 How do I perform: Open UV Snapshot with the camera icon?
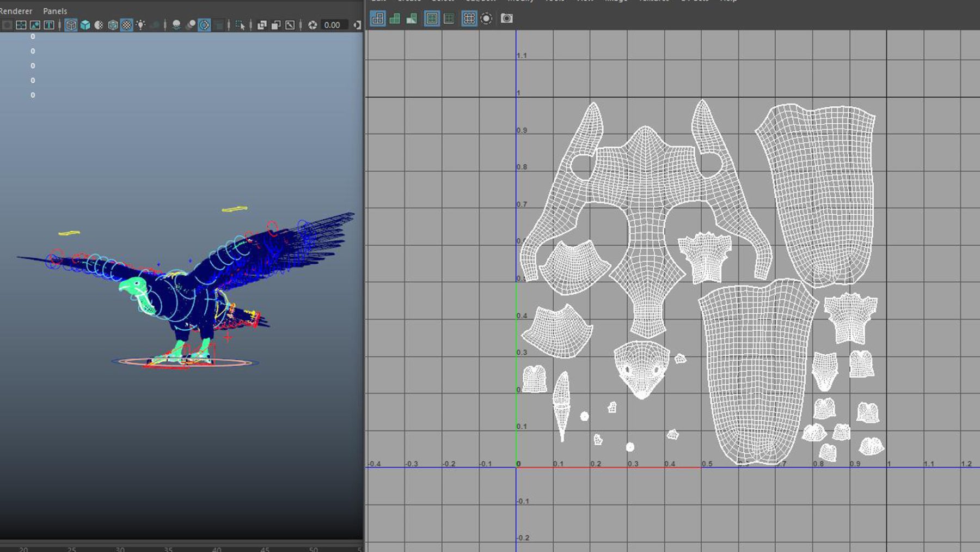click(x=506, y=18)
